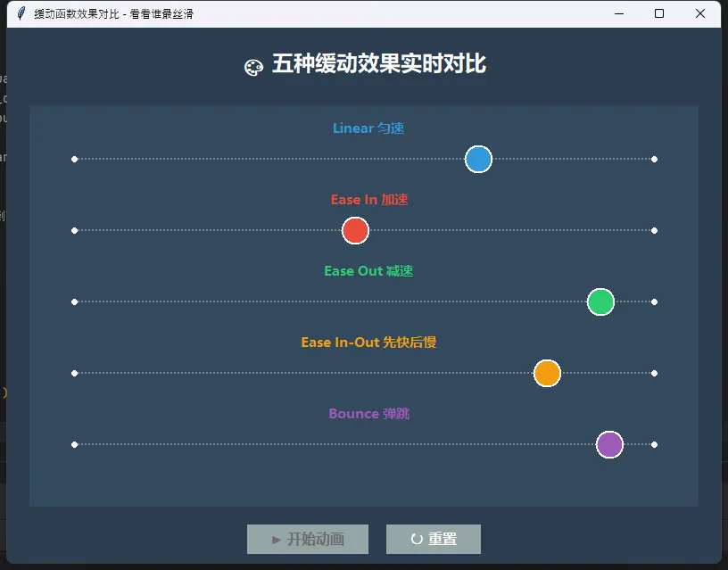Select the purple Bounce ball
Image resolution: width=728 pixels, height=570 pixels.
[x=609, y=444]
